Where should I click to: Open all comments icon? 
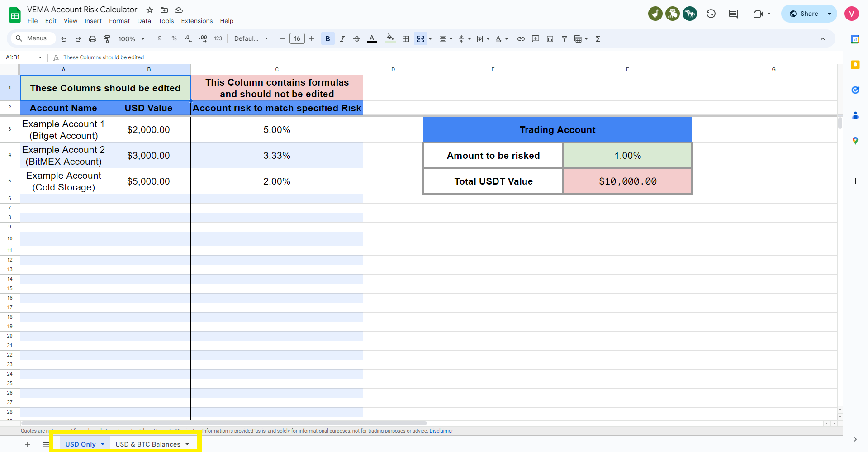[733, 14]
